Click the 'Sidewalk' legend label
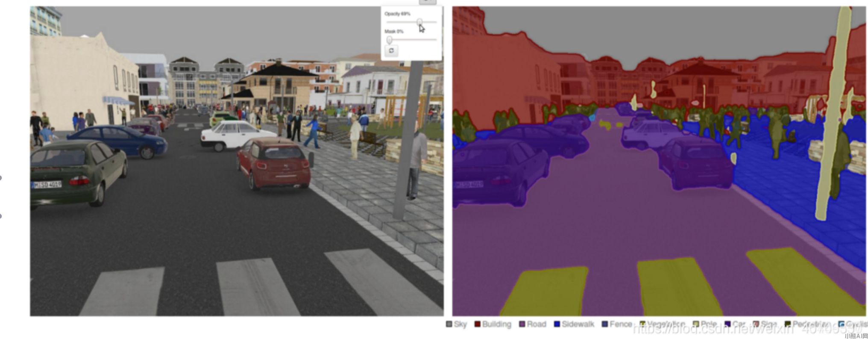The width and height of the screenshot is (868, 339). click(578, 324)
